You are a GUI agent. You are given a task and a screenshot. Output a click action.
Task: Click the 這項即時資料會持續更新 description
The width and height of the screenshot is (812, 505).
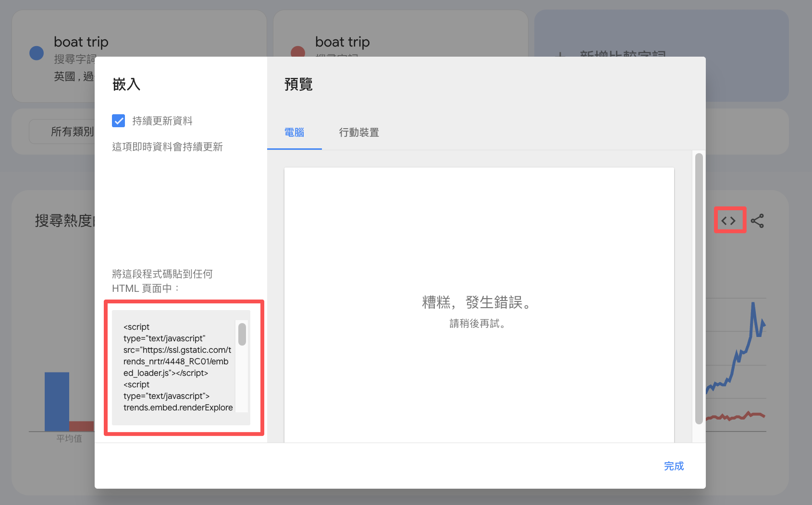(x=167, y=147)
